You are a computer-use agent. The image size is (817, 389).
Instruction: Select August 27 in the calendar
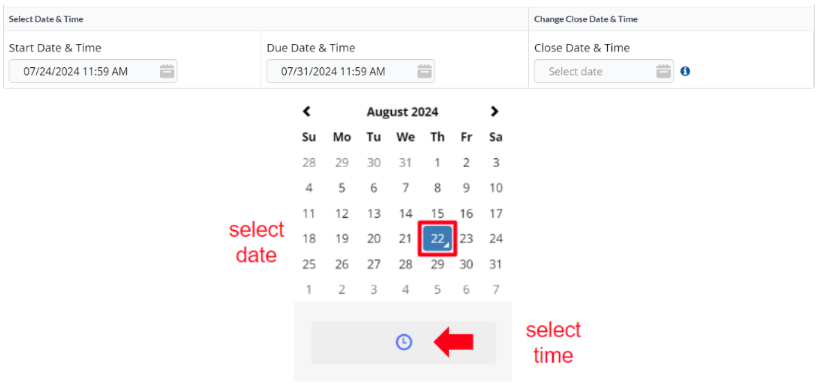tap(374, 265)
